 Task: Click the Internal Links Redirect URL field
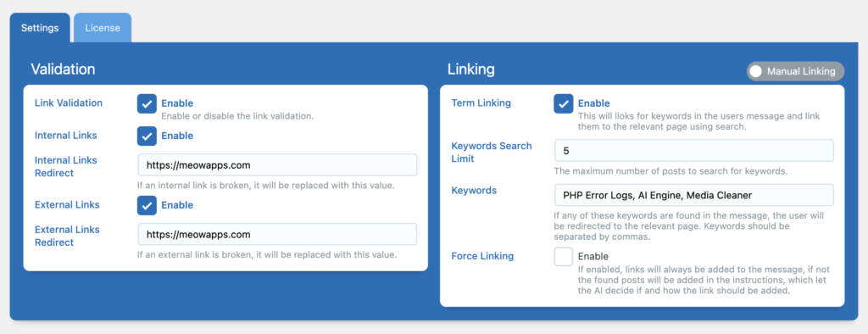(x=277, y=164)
